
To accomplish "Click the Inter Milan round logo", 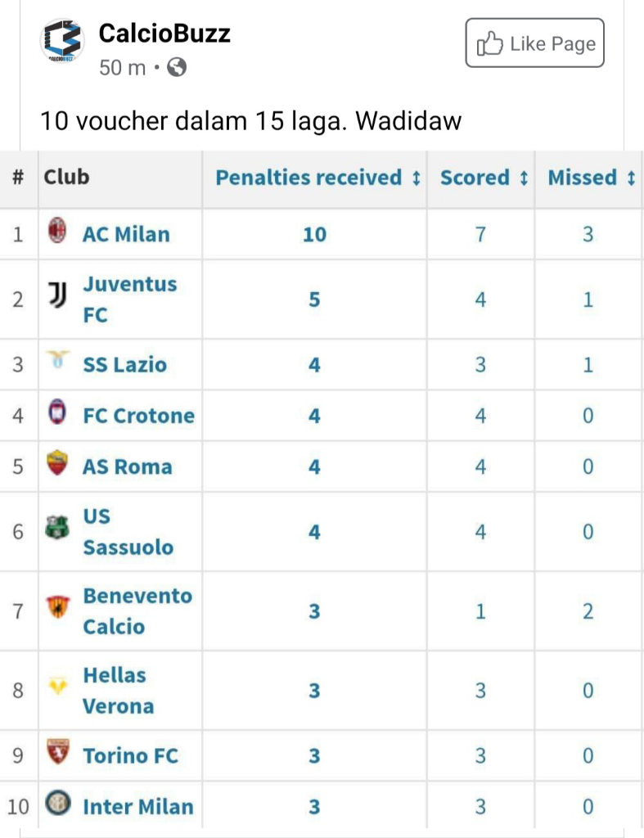I will tap(57, 804).
